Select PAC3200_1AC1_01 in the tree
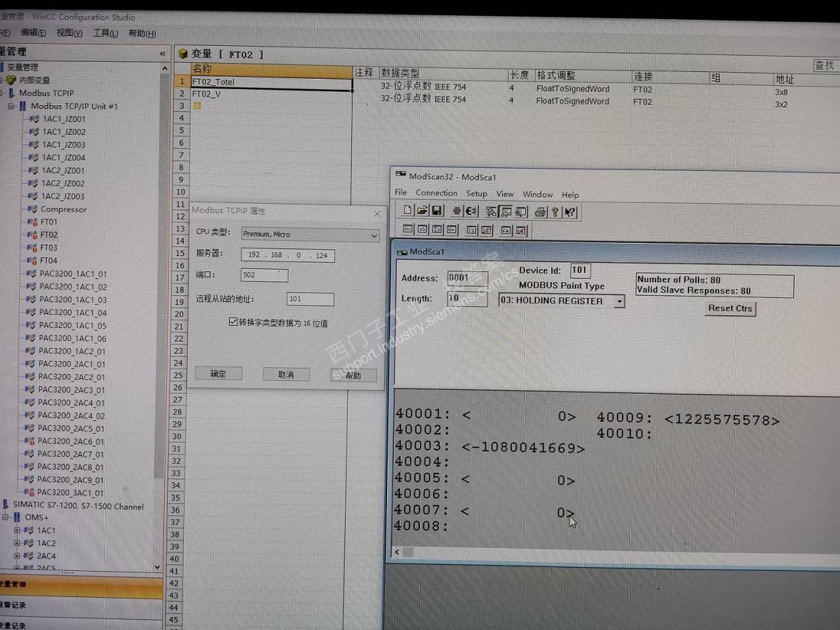This screenshot has width=840, height=630. (73, 274)
